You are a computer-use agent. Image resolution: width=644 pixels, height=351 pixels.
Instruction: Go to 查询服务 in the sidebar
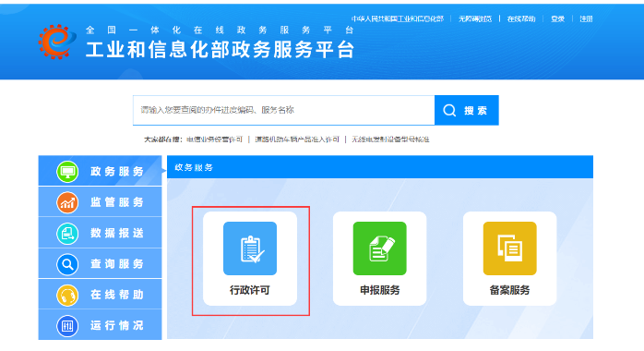101,263
